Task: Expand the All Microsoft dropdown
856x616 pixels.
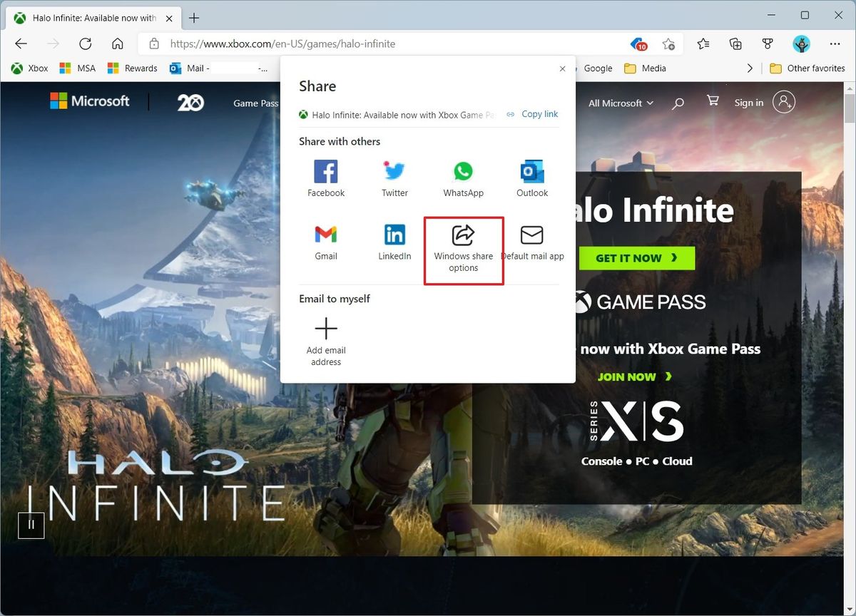Action: [x=620, y=103]
